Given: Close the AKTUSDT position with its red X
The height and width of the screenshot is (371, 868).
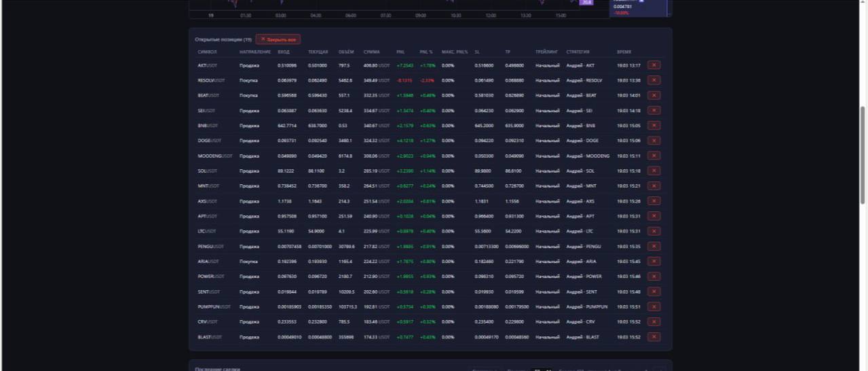Looking at the screenshot, I should tap(654, 65).
